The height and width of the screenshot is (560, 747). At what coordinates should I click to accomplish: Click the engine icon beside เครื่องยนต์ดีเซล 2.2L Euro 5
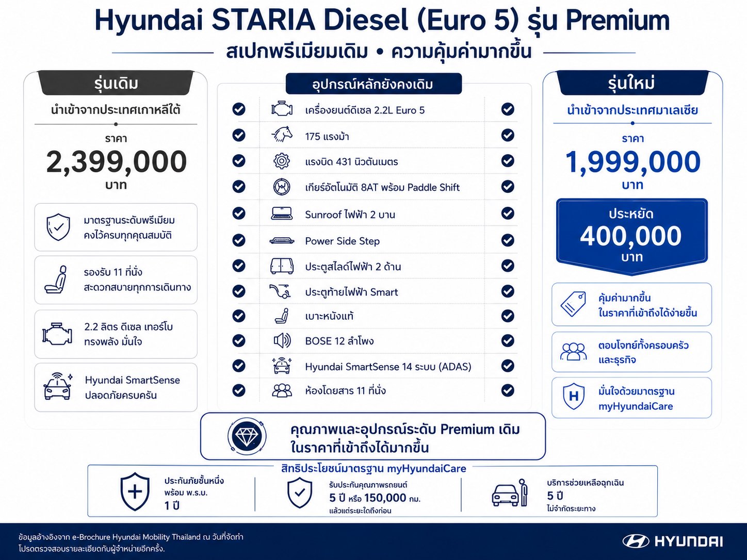[282, 109]
